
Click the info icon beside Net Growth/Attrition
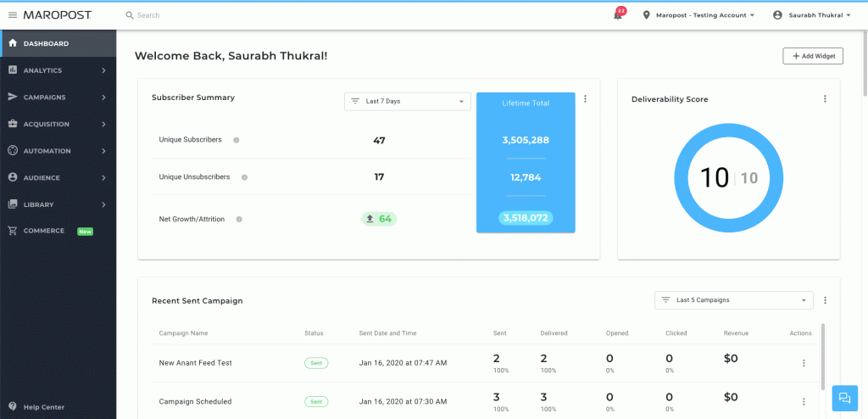[239, 219]
